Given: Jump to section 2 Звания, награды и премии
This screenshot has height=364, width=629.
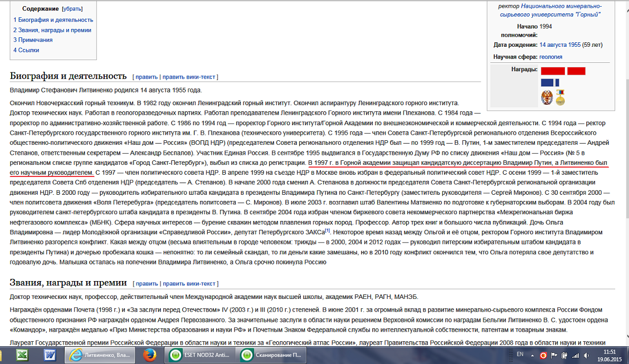Looking at the screenshot, I should pos(52,30).
